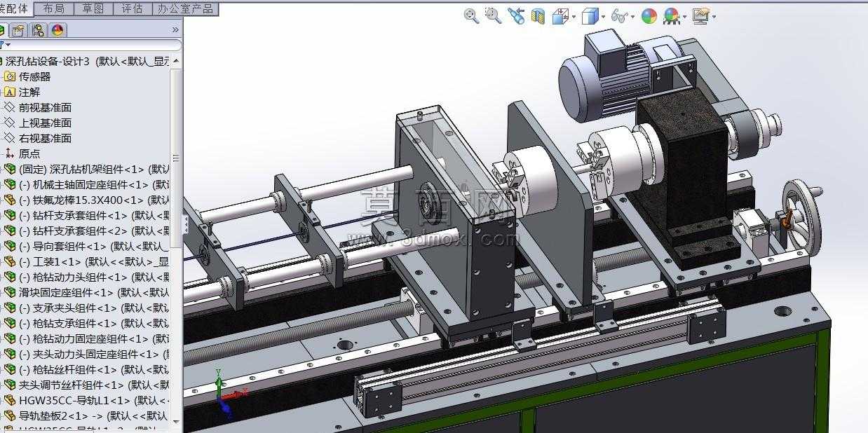Select the 工装1<1> part
This screenshot has width=868, height=433.
[x=94, y=261]
